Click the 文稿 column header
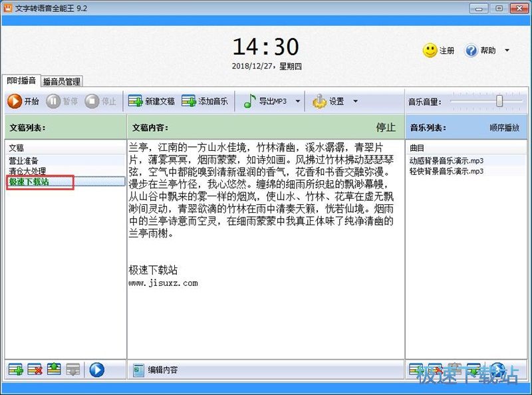Screen dimensions: 532x395 65,148
